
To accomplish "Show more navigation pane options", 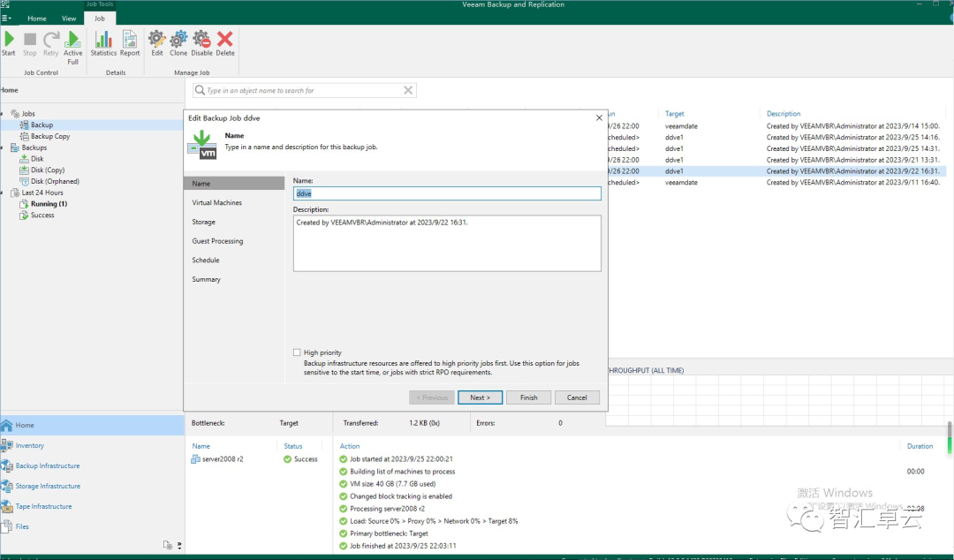I will click(x=178, y=545).
